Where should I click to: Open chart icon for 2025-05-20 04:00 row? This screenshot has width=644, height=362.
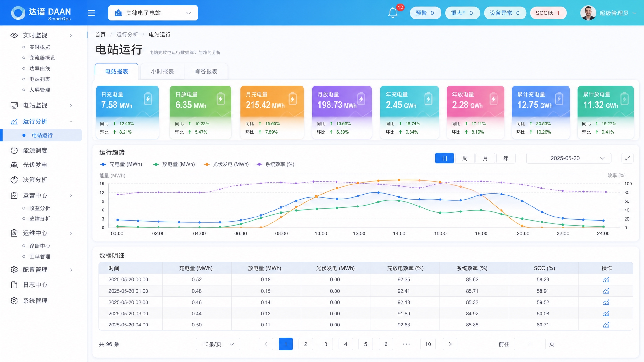coord(606,325)
